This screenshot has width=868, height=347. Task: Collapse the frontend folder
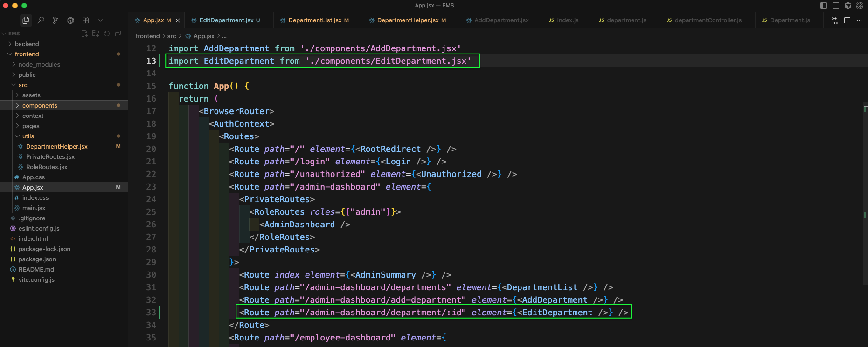64,54
